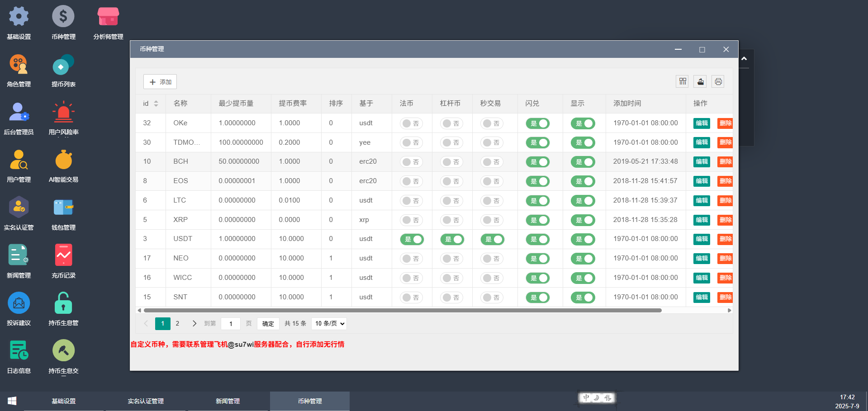Open the 充币记录 icon
Viewport: 868px width, 411px height.
pos(63,256)
